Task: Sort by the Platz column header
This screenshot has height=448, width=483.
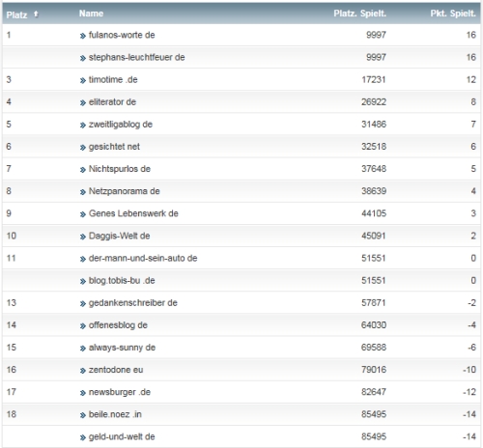Action: pyautogui.click(x=16, y=14)
